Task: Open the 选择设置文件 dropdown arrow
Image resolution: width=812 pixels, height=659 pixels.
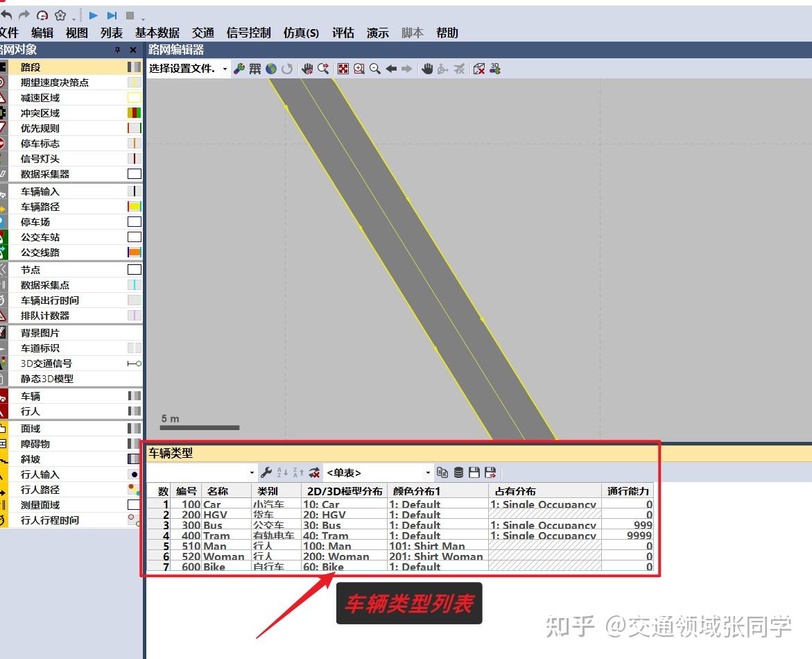Action: (x=225, y=68)
